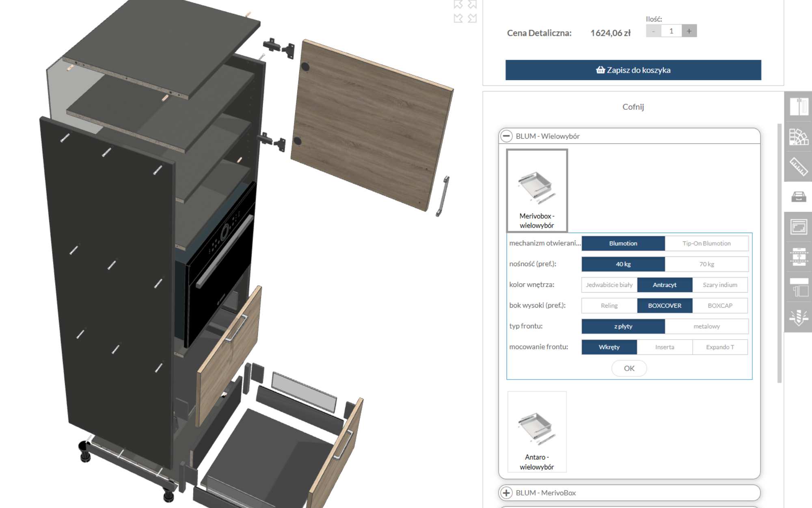This screenshot has width=812, height=508.
Task: Click the cabinet section split icon
Action: click(x=798, y=257)
